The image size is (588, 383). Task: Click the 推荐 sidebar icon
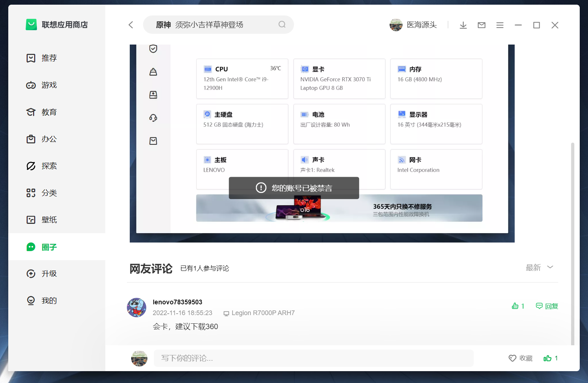pos(31,58)
